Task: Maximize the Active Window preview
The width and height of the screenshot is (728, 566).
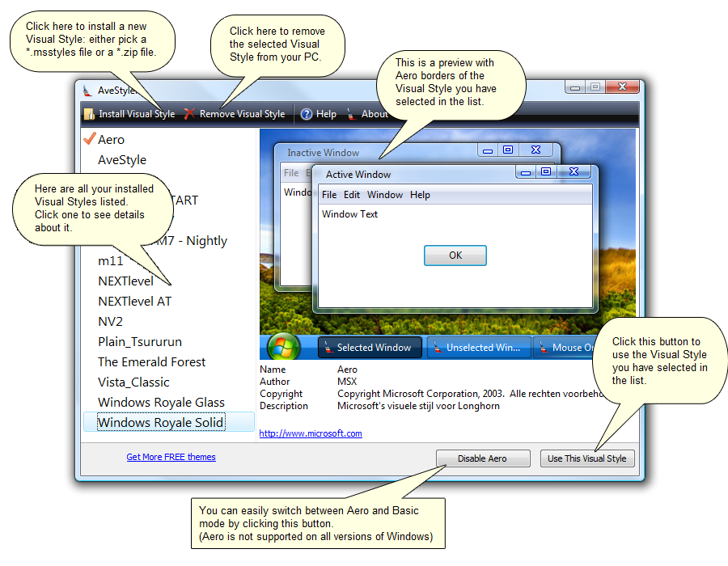Action: (x=546, y=171)
